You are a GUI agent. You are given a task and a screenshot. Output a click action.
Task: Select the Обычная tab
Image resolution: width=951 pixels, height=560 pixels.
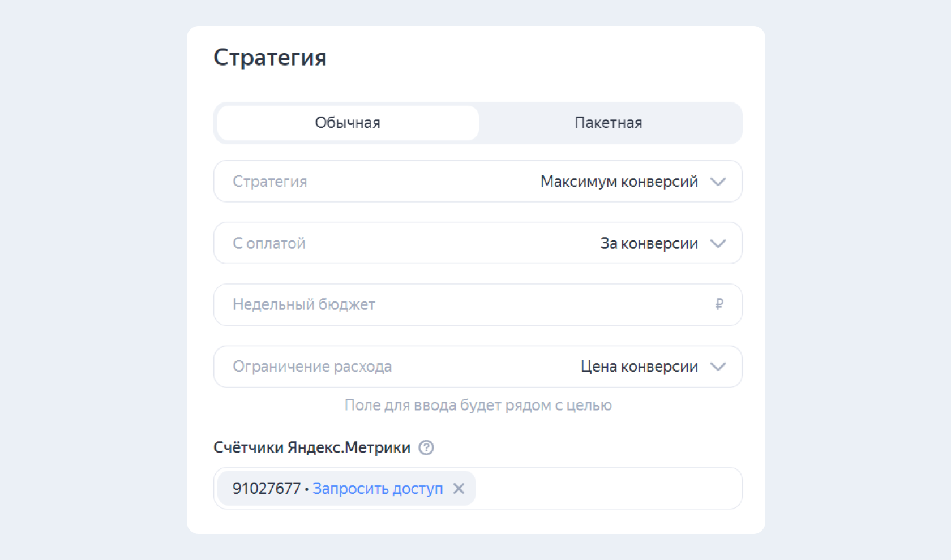[x=347, y=123]
